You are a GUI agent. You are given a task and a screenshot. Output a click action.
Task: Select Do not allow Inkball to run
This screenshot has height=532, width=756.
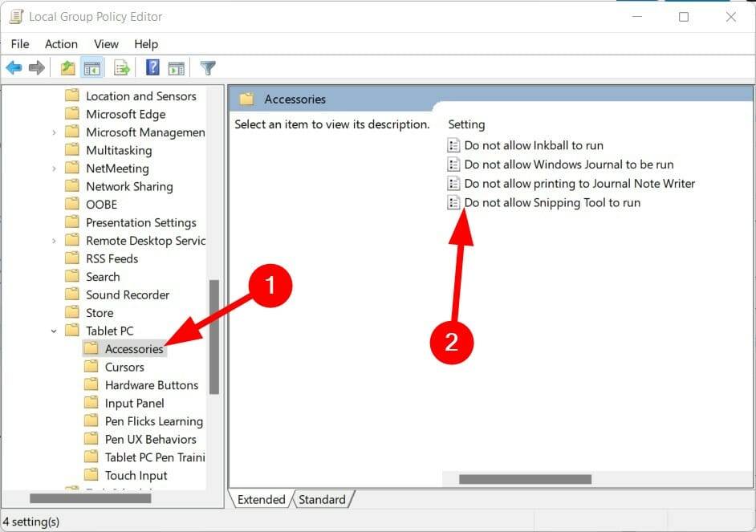pos(534,145)
